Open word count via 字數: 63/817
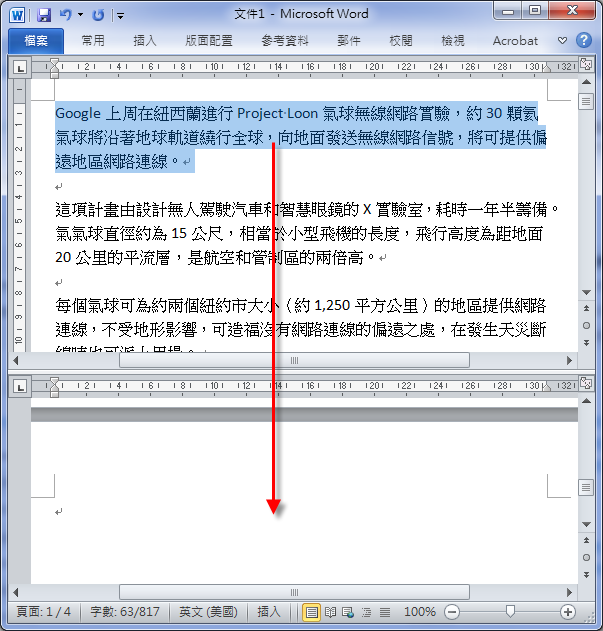 pos(125,612)
